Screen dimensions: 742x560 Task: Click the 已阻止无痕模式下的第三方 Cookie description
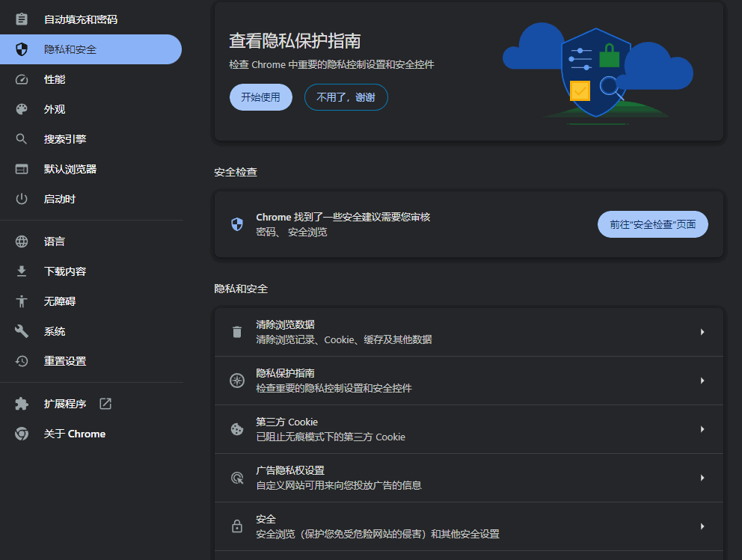331,437
